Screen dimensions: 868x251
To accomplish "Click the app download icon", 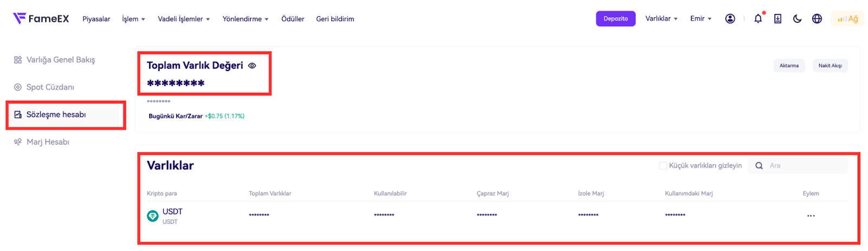I will coord(777,18).
